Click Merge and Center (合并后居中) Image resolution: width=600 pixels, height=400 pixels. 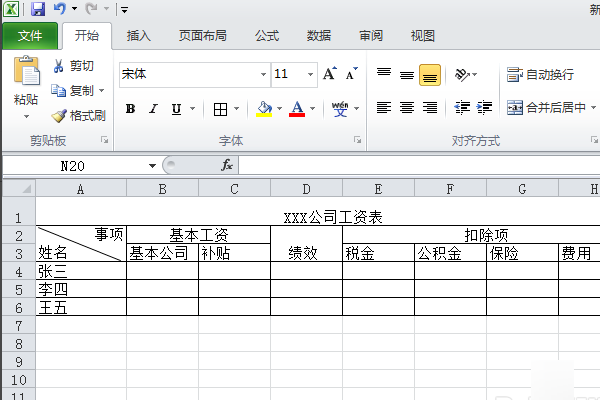546,108
